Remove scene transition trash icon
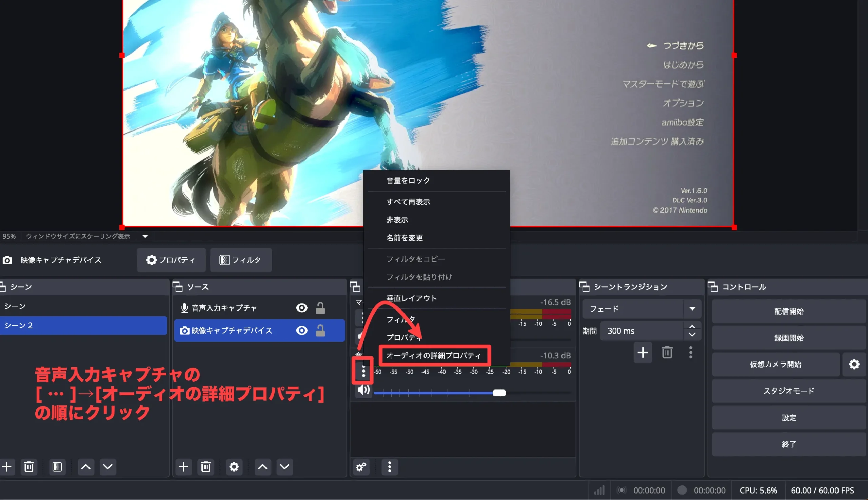 [x=667, y=352]
